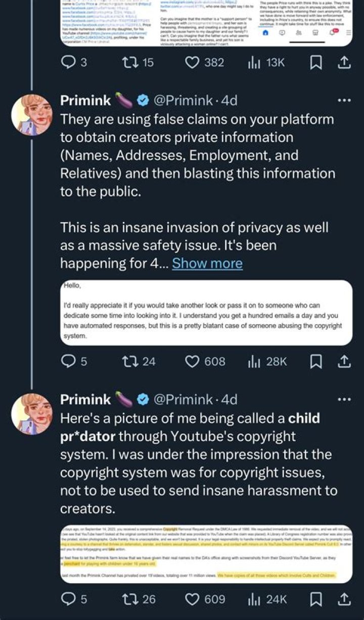The height and width of the screenshot is (620, 364).
Task: Open the highlighted copyright notice image
Action: tap(206, 553)
